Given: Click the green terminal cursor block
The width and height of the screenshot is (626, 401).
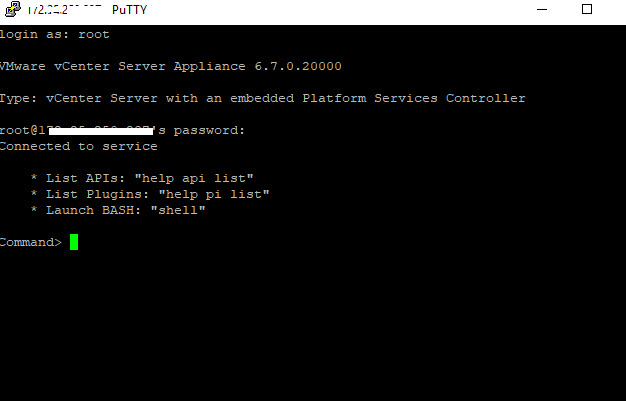Looking at the screenshot, I should point(74,242).
